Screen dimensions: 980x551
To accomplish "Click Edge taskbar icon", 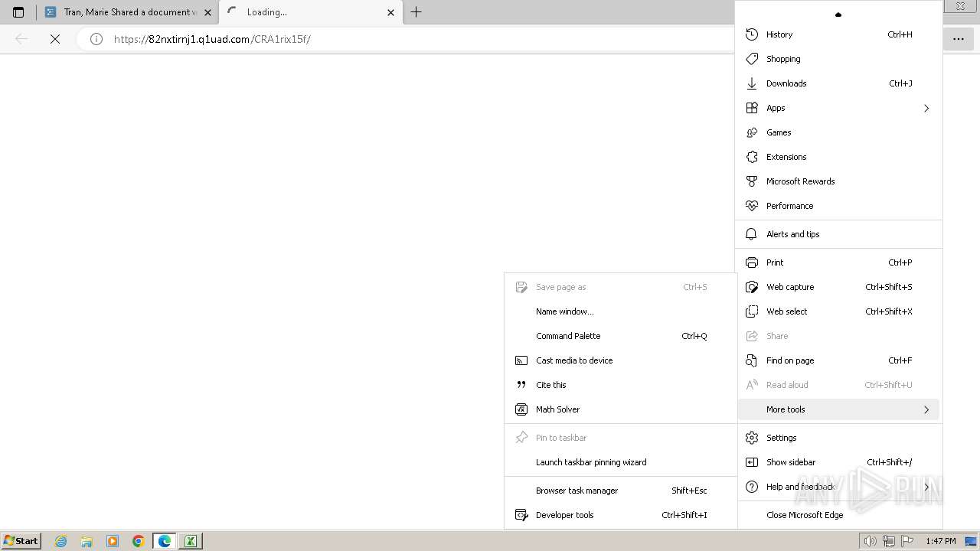I will (x=165, y=541).
